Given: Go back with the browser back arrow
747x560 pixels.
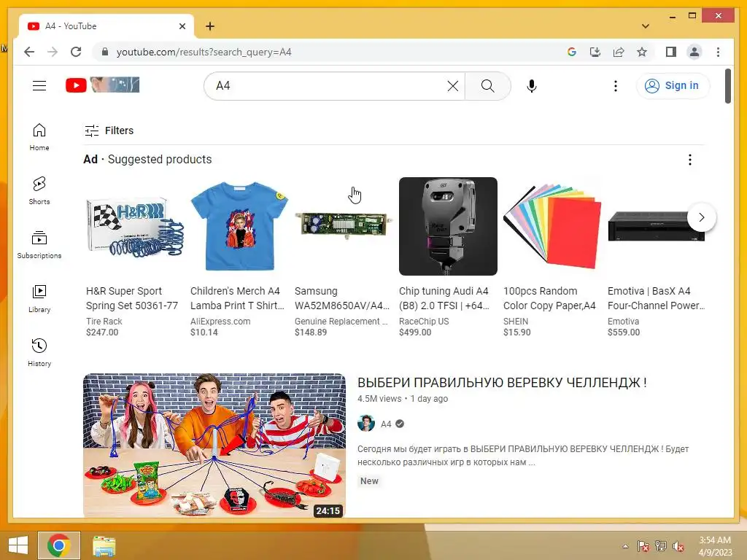Looking at the screenshot, I should (x=29, y=52).
